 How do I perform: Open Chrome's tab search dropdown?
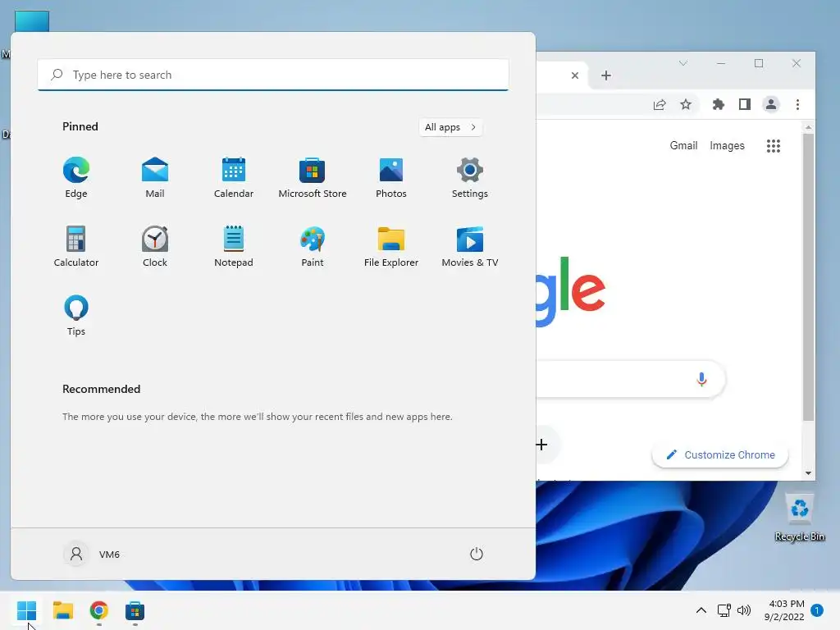click(x=683, y=63)
